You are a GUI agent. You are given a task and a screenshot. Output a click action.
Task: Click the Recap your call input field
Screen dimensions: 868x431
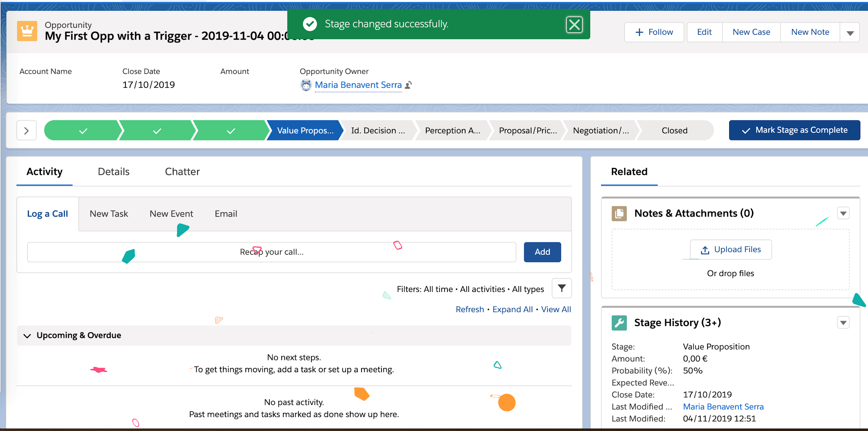click(272, 252)
